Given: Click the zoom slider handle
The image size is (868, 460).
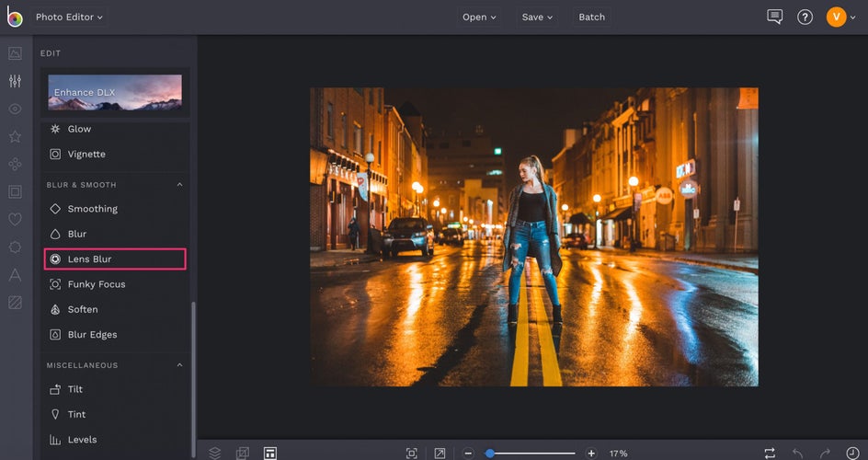Looking at the screenshot, I should [x=490, y=453].
